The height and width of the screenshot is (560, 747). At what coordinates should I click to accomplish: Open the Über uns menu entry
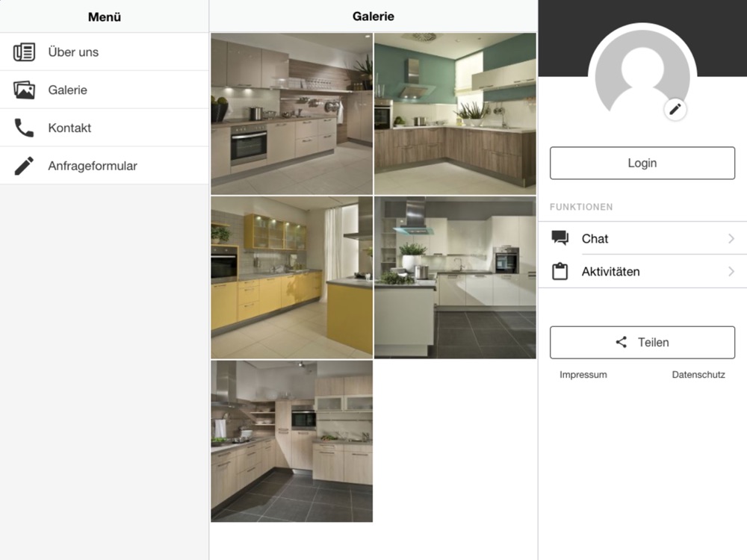105,52
